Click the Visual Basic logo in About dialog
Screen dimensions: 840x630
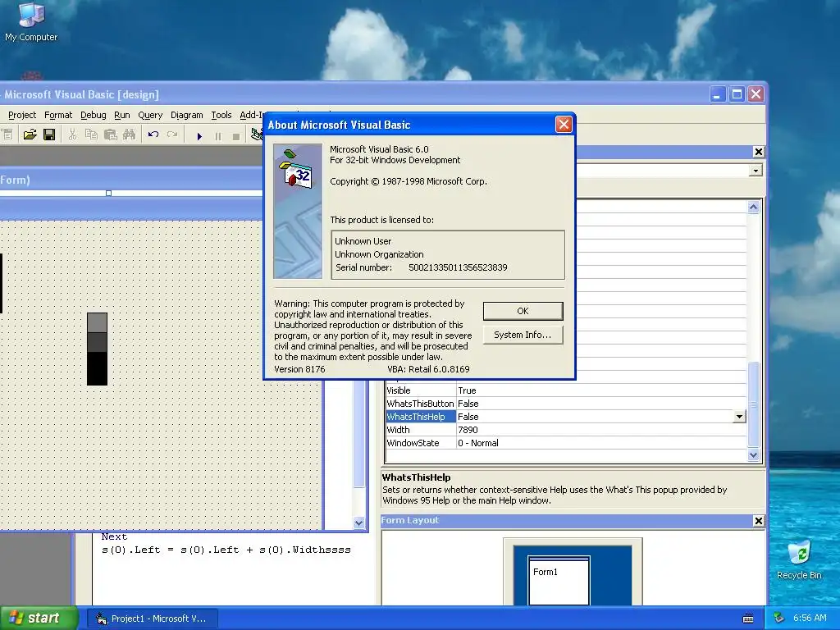[298, 211]
